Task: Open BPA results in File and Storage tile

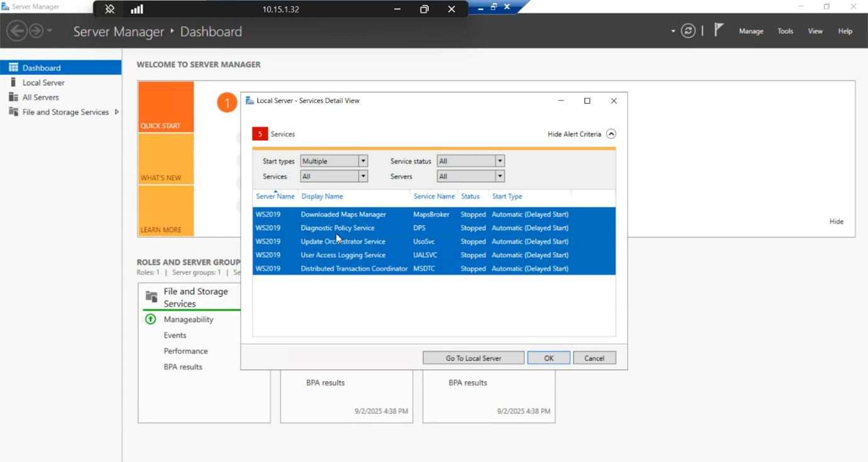Action: coord(183,366)
